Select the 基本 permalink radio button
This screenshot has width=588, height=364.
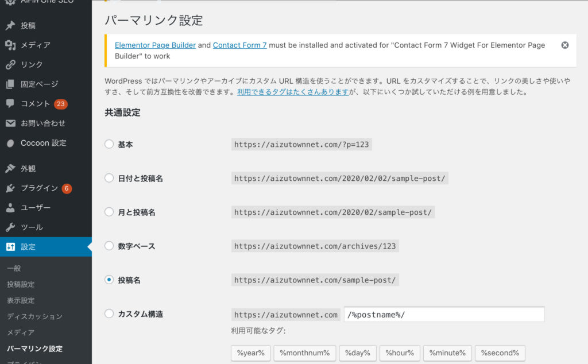click(109, 144)
